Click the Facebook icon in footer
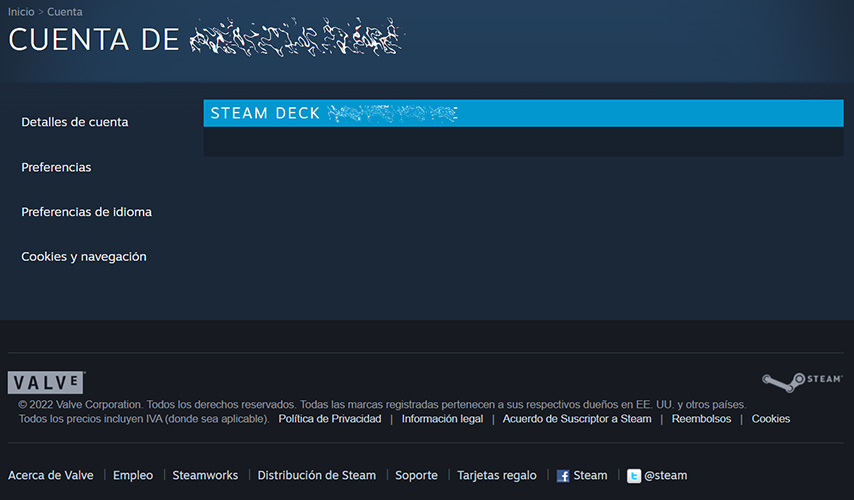Screen dimensions: 854x500 point(563,476)
